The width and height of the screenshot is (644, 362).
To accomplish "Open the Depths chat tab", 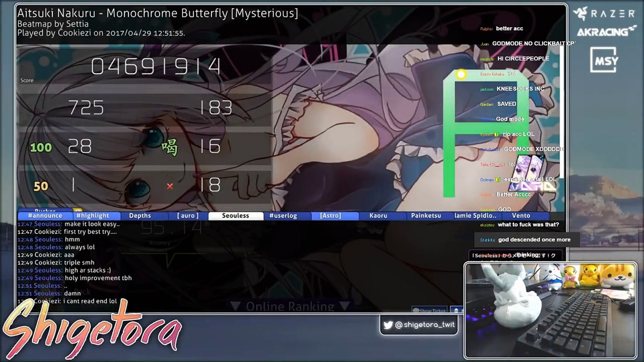I will [140, 216].
